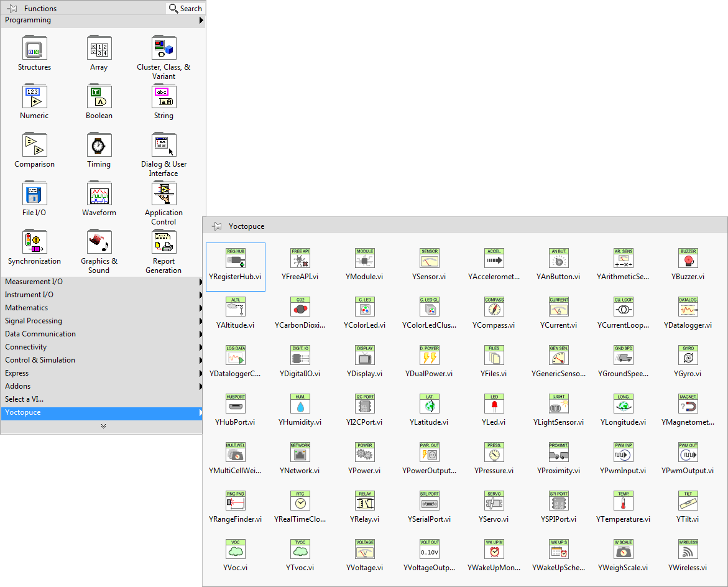Screen dimensions: 728x587
Task: Choose the YCompass.vi icon
Action: tap(494, 307)
